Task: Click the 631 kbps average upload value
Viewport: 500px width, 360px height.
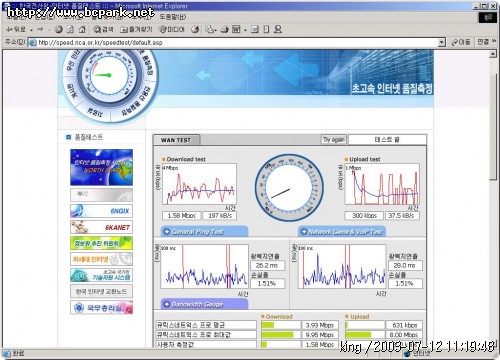Action: [x=404, y=325]
